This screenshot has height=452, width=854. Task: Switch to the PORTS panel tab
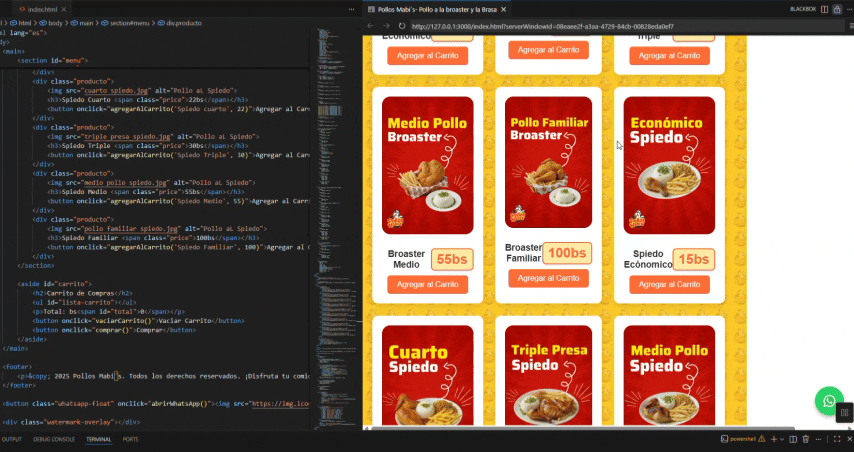pyautogui.click(x=130, y=439)
